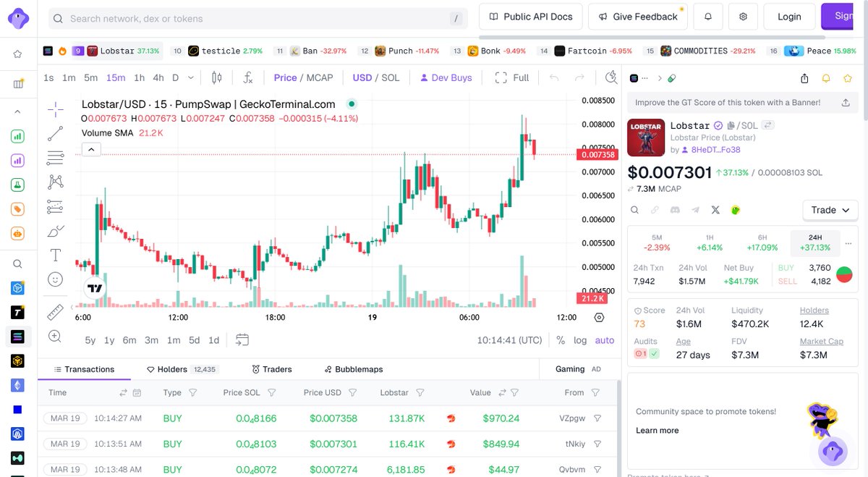
Task: Click the orange robot sidebar icon
Action: pyautogui.click(x=18, y=234)
